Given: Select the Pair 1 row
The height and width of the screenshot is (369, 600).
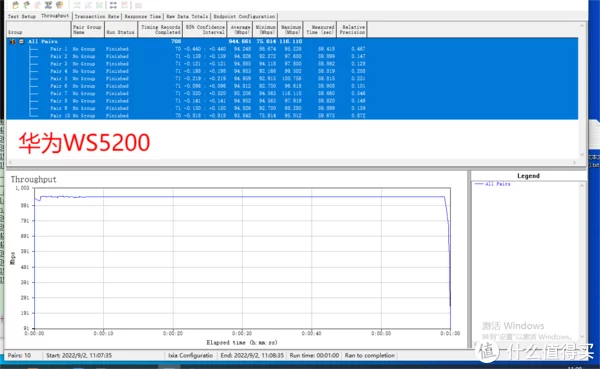Looking at the screenshot, I should click(292, 49).
